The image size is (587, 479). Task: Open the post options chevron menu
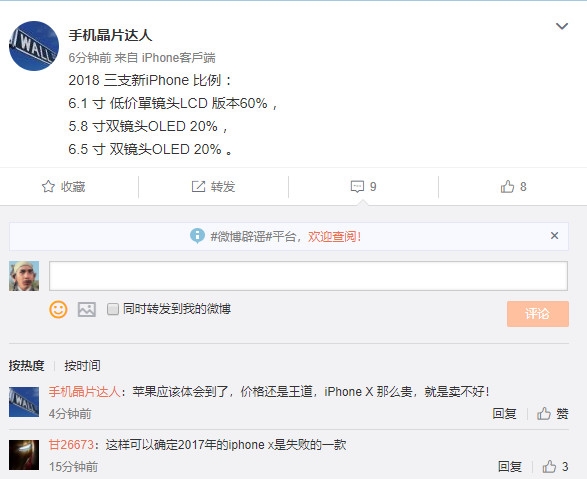click(x=562, y=26)
